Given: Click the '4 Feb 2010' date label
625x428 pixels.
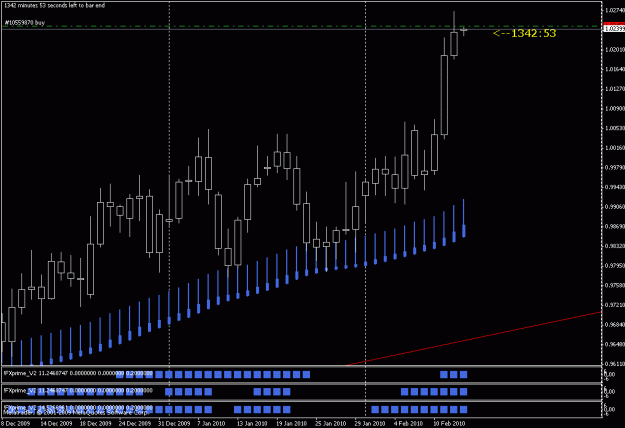Looking at the screenshot, I should [408, 423].
